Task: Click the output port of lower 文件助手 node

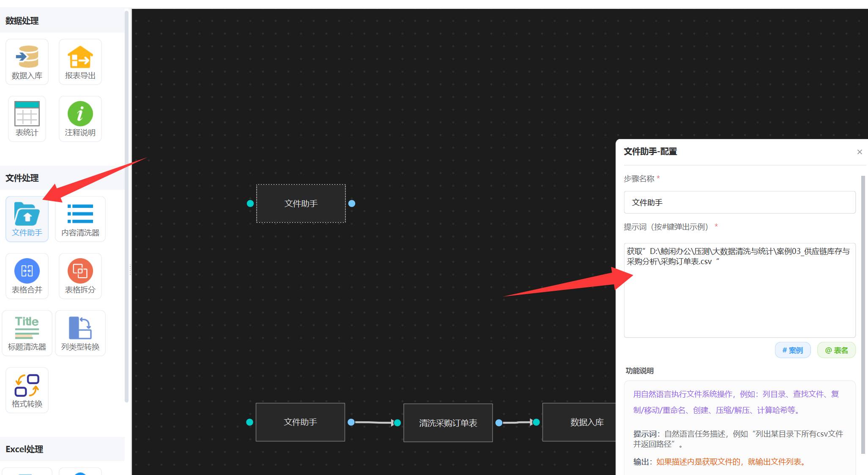Action: click(x=351, y=422)
